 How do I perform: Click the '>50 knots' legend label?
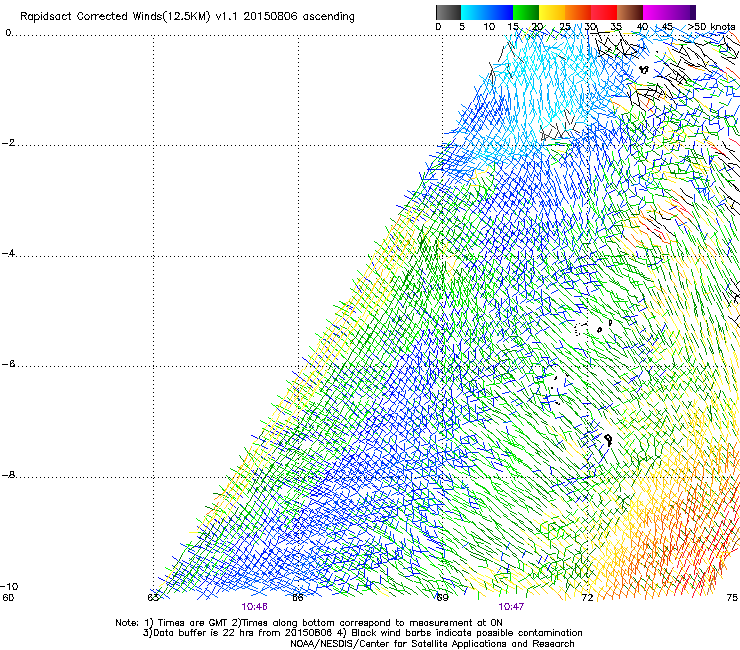click(x=711, y=27)
